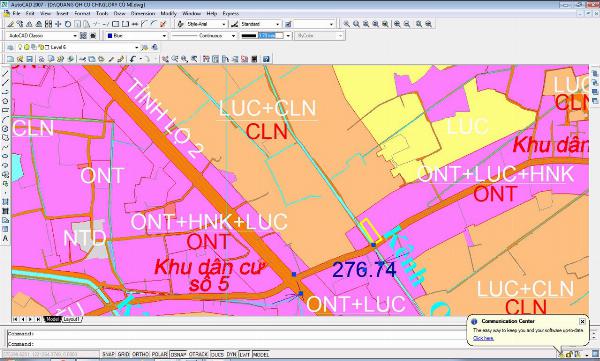
Task: Open the Modify menu
Action: click(x=168, y=13)
